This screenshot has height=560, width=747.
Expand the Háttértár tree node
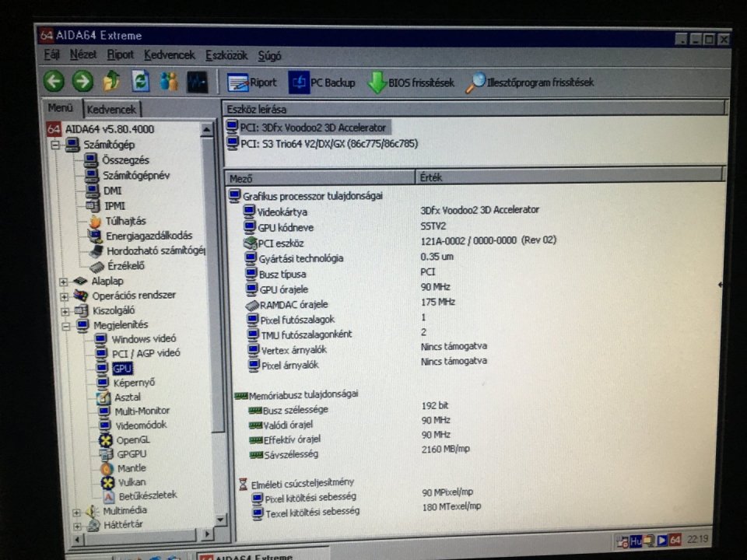(x=77, y=527)
